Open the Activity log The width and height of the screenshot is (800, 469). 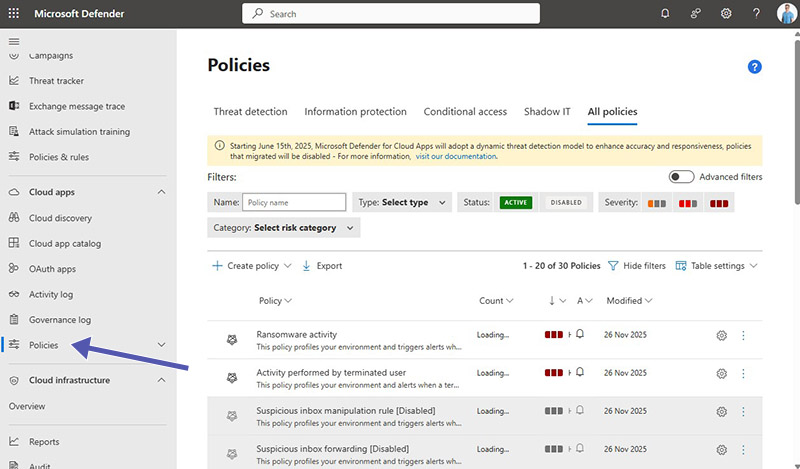coord(51,294)
